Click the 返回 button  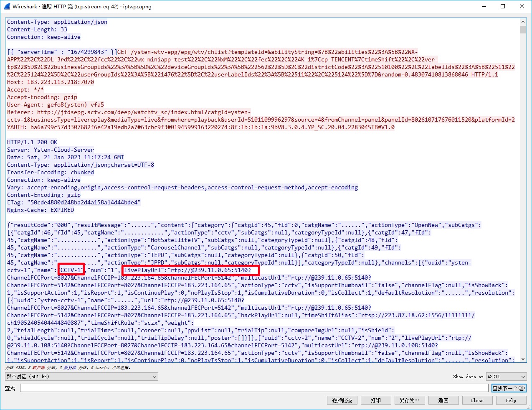click(443, 400)
